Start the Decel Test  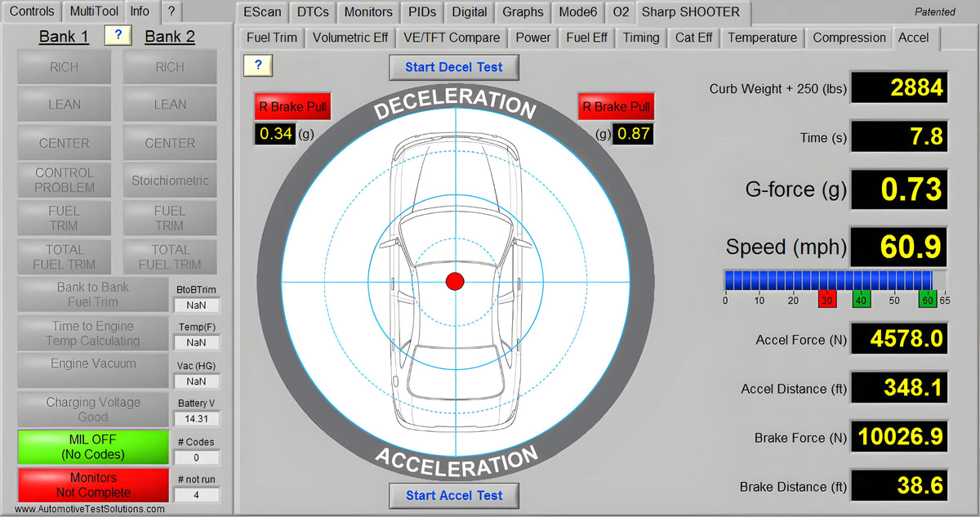tap(454, 67)
